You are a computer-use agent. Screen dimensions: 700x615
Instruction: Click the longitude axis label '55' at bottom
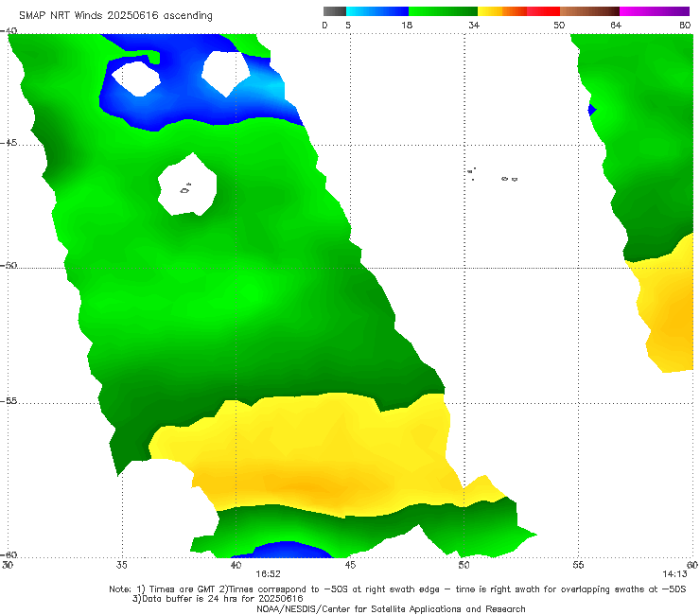[578, 566]
